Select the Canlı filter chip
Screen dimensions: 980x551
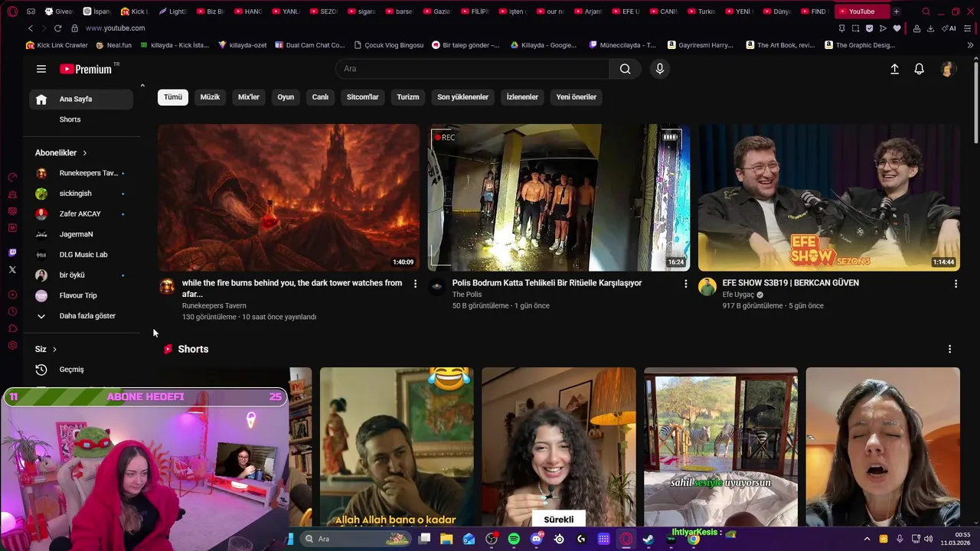[320, 97]
